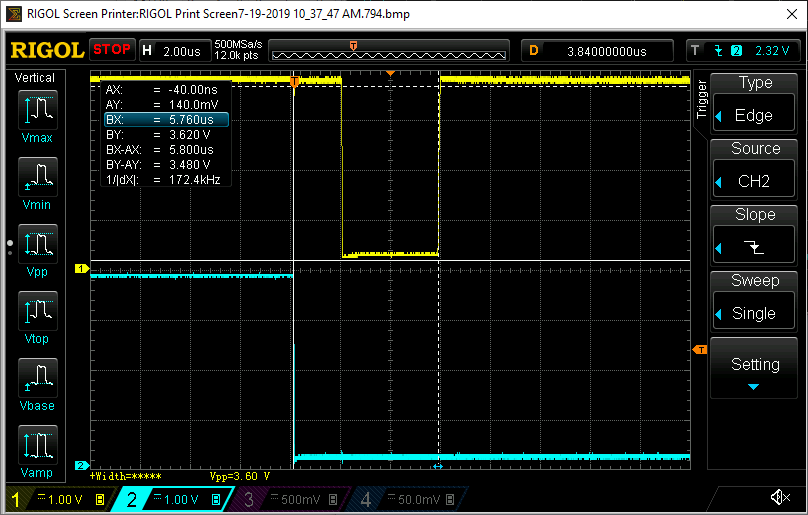Open the trigger Type Edge selector

coord(754,103)
